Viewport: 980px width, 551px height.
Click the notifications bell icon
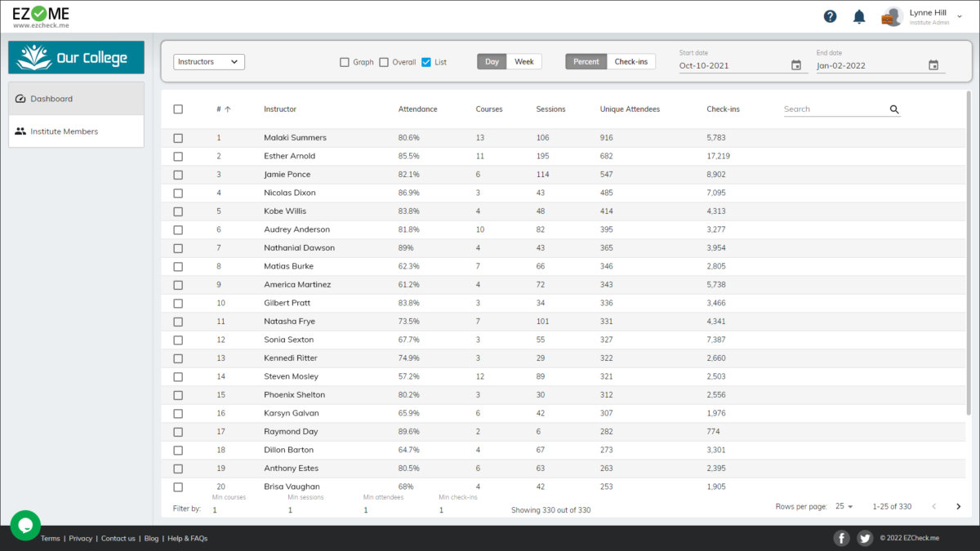[x=858, y=16]
